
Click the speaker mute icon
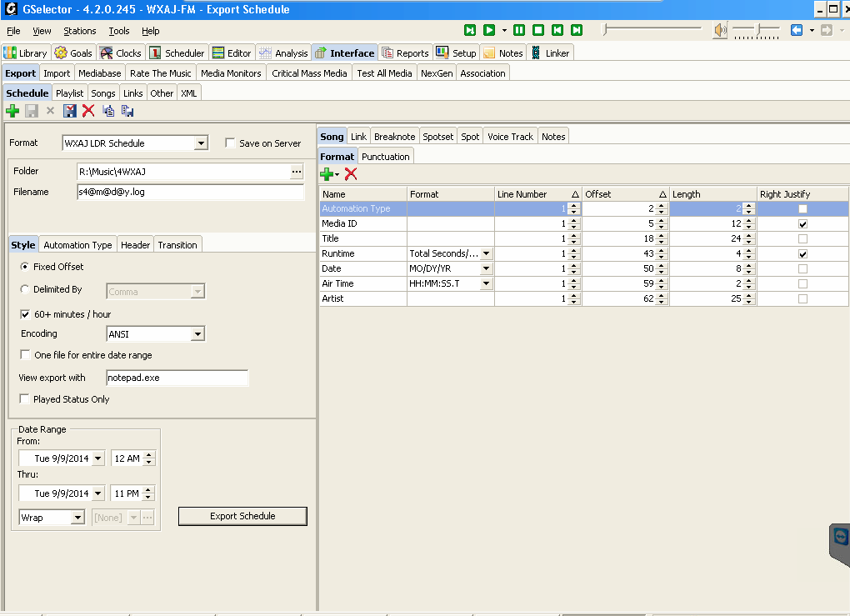[x=720, y=30]
